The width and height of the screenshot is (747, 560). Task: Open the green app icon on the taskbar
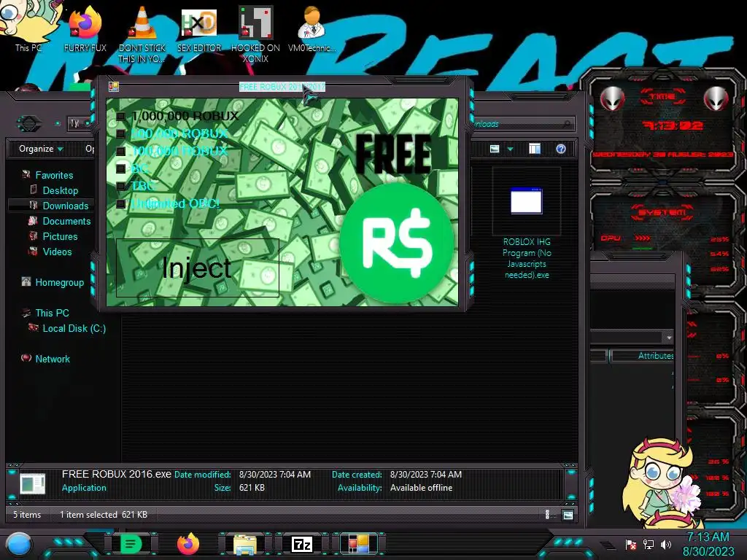coord(131,543)
